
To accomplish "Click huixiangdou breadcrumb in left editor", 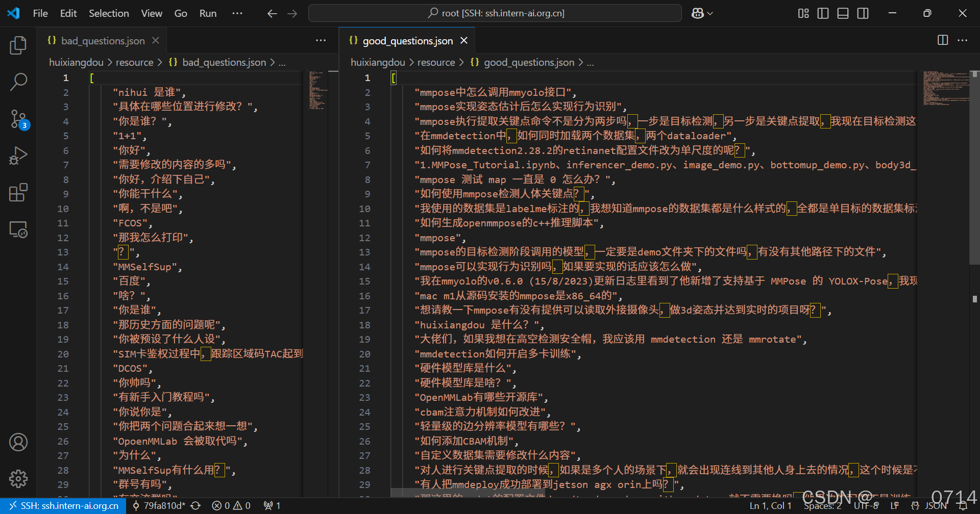I will click(x=76, y=62).
